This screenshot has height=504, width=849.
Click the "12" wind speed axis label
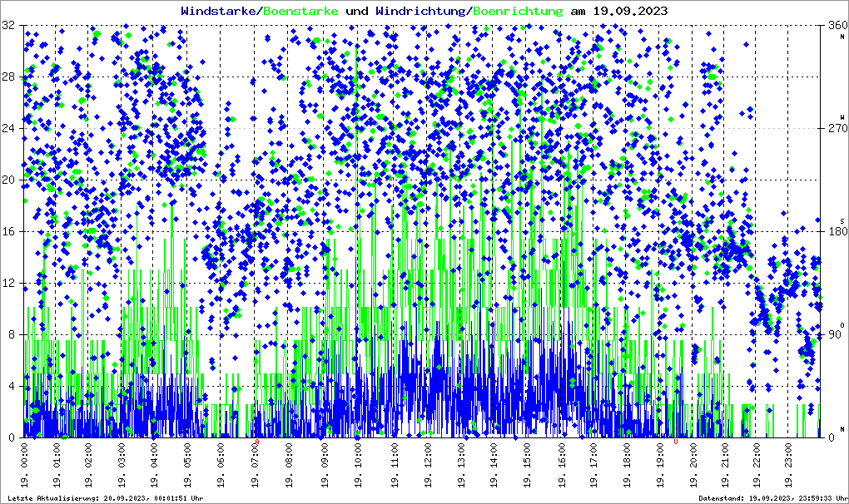8,284
